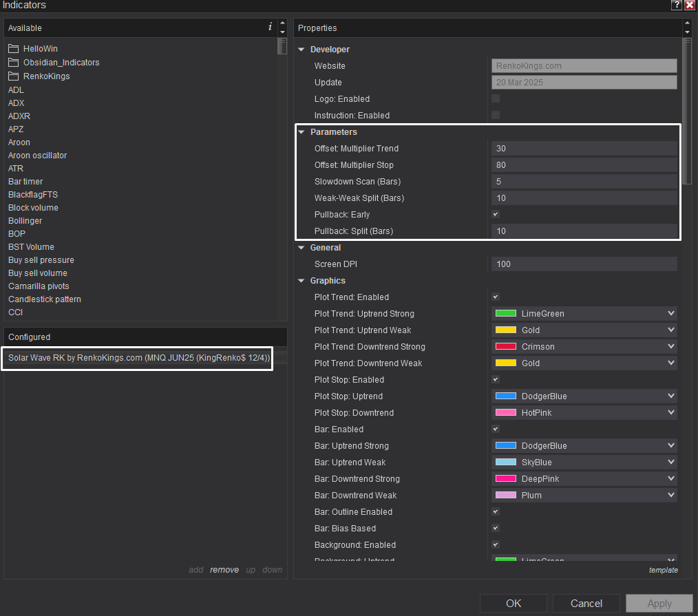Open Plot Trend: Uptrend Weak color dropdown
The height and width of the screenshot is (616, 698).
point(584,330)
